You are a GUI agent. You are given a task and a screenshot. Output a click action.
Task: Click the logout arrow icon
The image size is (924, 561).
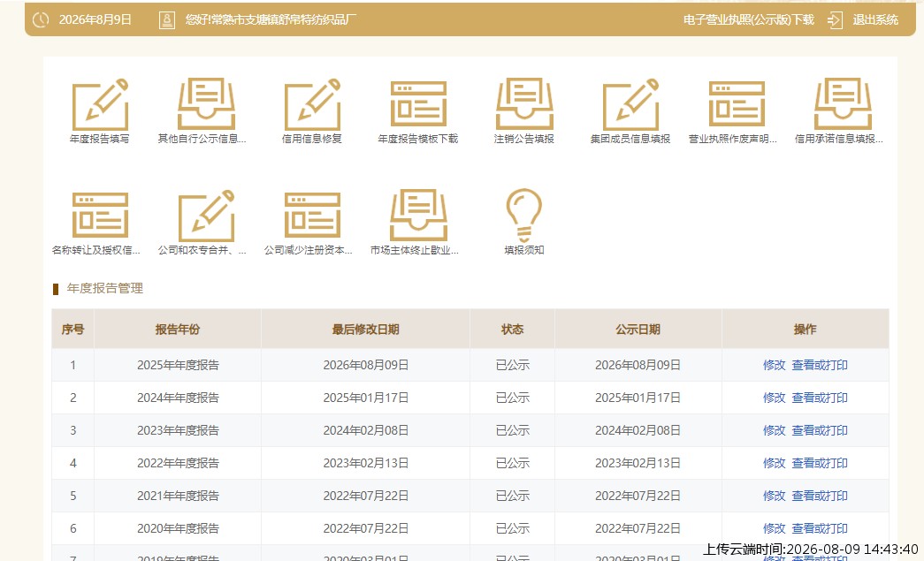(x=835, y=20)
